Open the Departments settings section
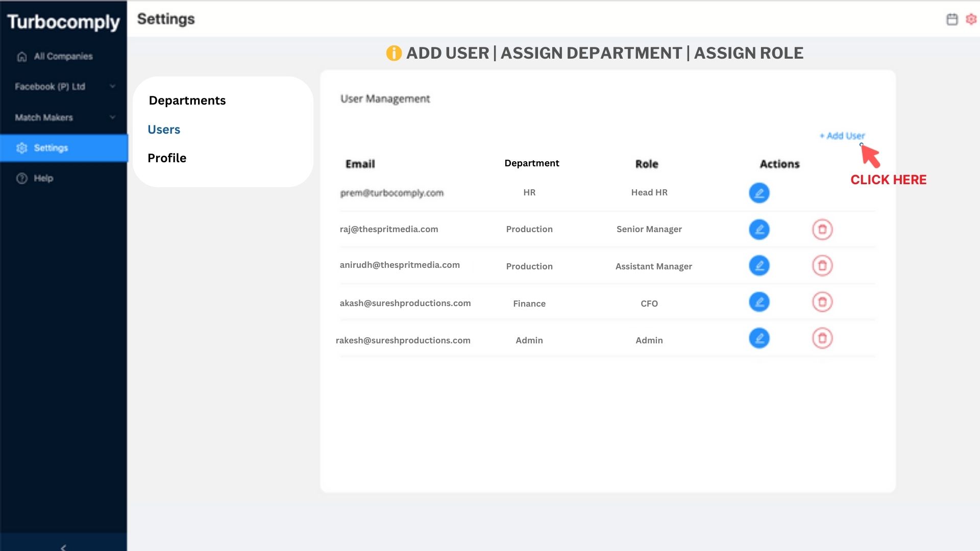Screen dimensions: 980x551 (x=187, y=101)
